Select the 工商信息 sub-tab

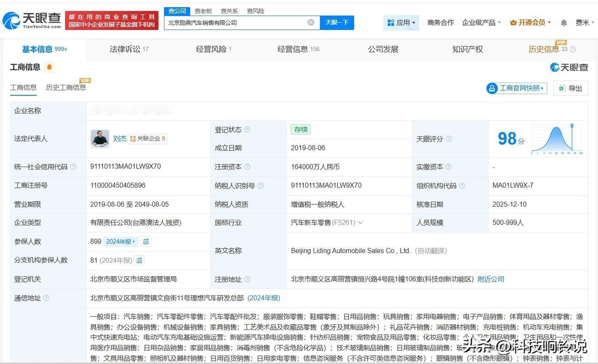tap(23, 88)
